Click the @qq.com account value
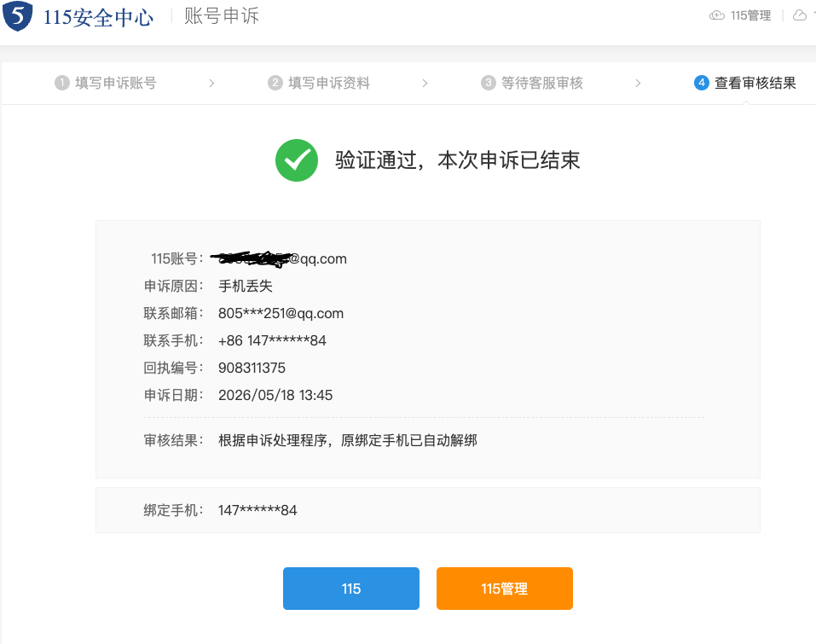The height and width of the screenshot is (644, 816). point(279,258)
